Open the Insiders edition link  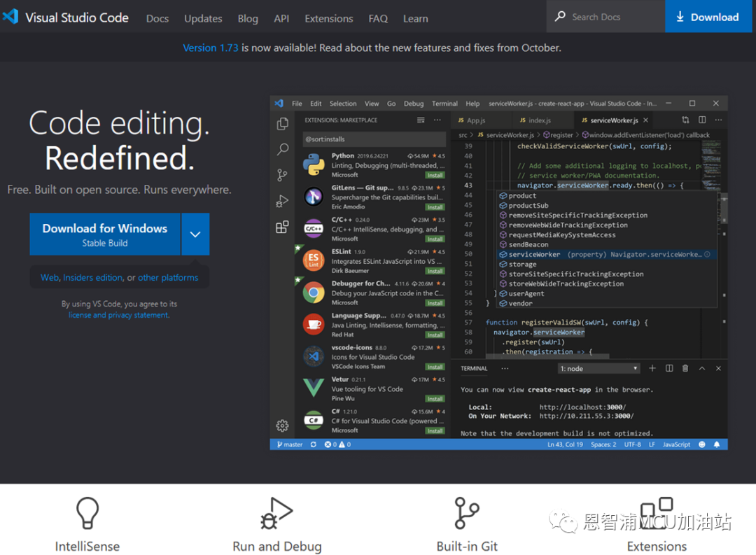coord(92,278)
